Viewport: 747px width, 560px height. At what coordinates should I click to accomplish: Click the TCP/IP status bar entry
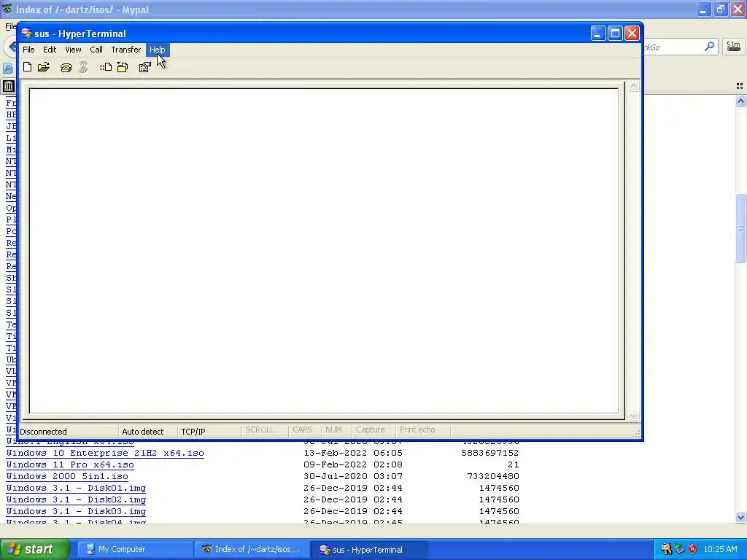pyautogui.click(x=193, y=432)
